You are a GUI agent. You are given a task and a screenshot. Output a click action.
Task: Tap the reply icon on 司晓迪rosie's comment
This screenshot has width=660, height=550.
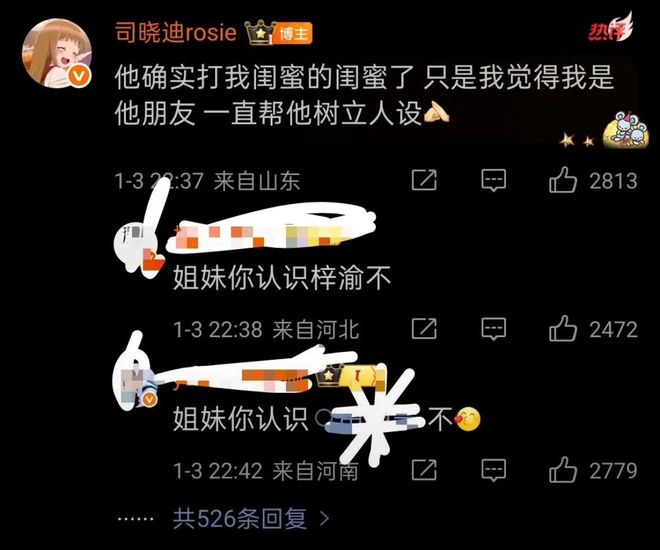494,181
